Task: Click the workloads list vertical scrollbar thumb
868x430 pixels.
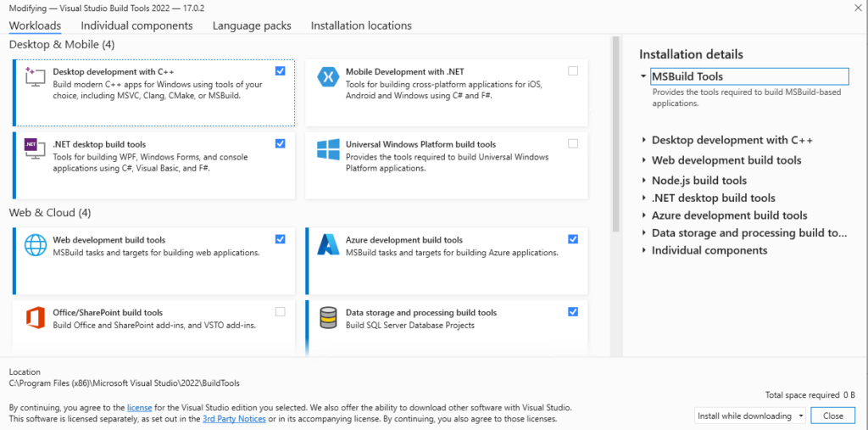Action: (615, 133)
